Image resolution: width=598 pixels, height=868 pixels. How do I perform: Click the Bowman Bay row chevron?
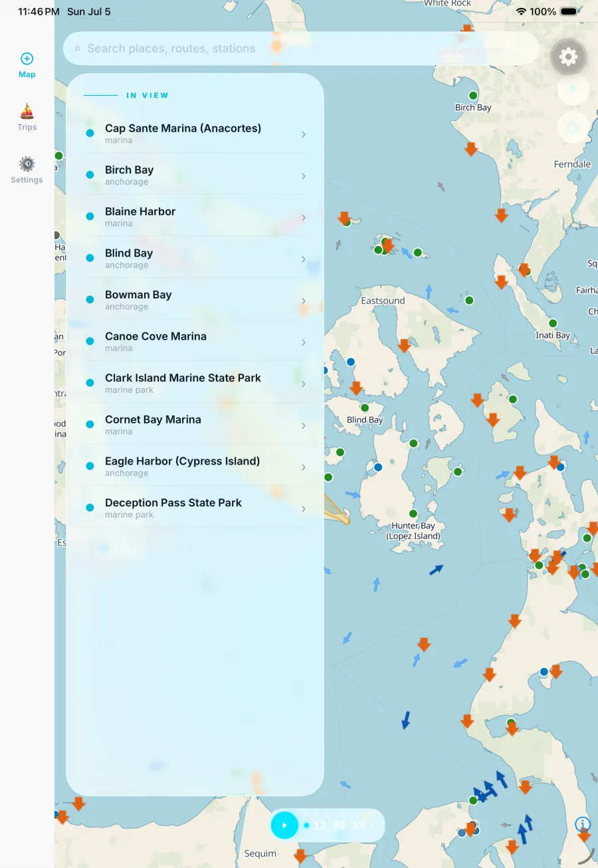pyautogui.click(x=304, y=300)
